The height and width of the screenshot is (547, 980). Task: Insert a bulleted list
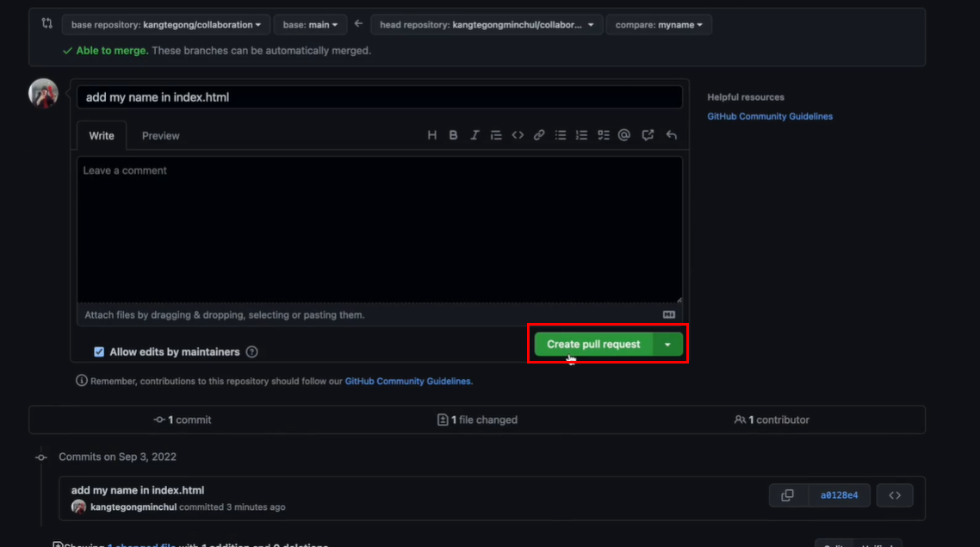(x=560, y=135)
